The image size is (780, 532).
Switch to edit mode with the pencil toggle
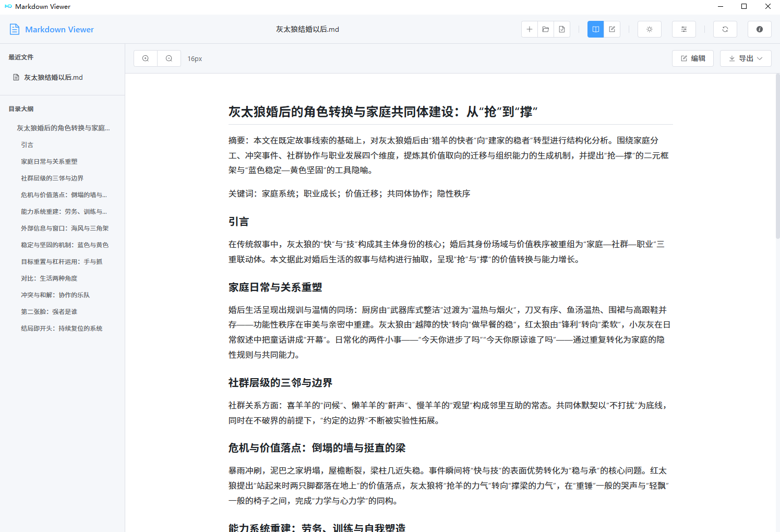(612, 29)
